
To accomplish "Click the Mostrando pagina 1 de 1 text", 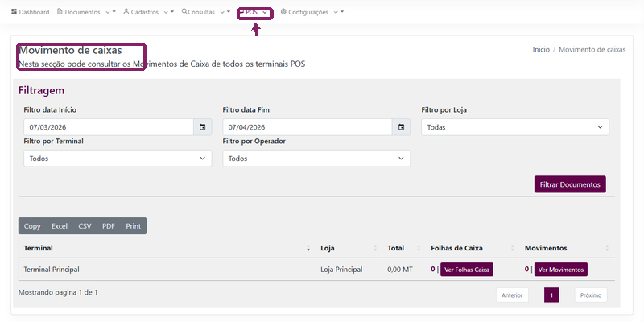I will tap(58, 292).
